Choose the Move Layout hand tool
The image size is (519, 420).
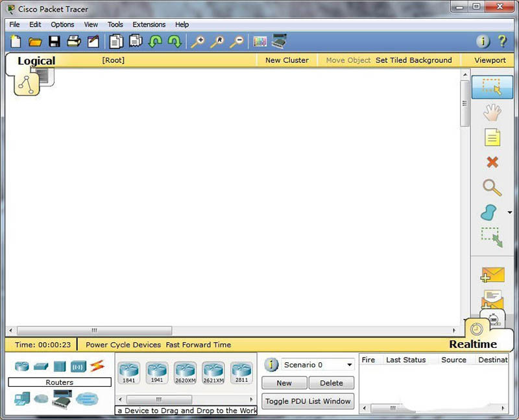coord(492,112)
